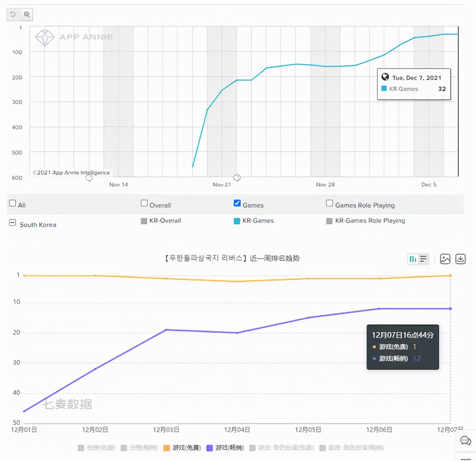Switch to chart view icon

pos(413,259)
